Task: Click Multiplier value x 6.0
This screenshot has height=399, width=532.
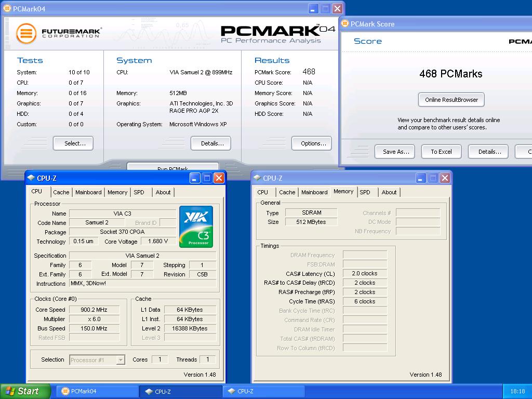Action: click(94, 319)
